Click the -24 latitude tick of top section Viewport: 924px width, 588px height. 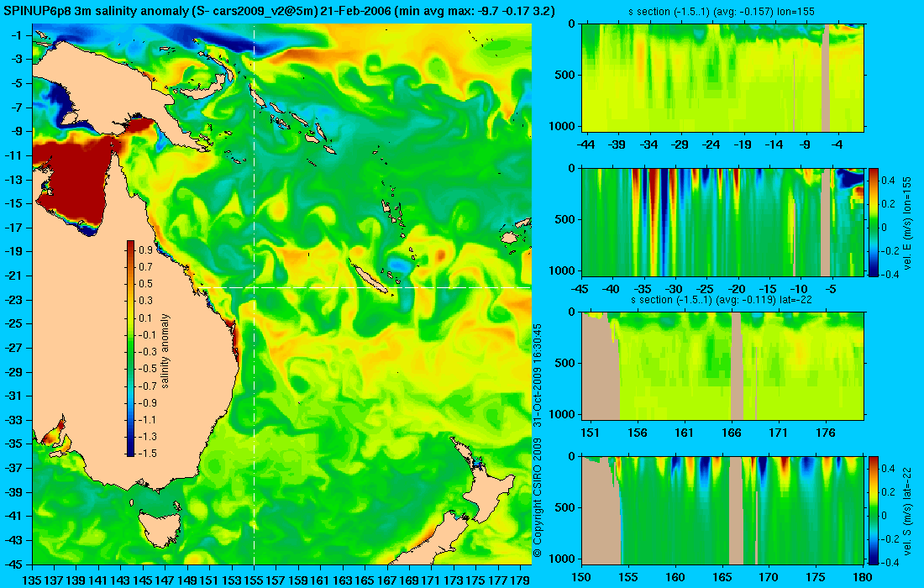[x=711, y=144]
